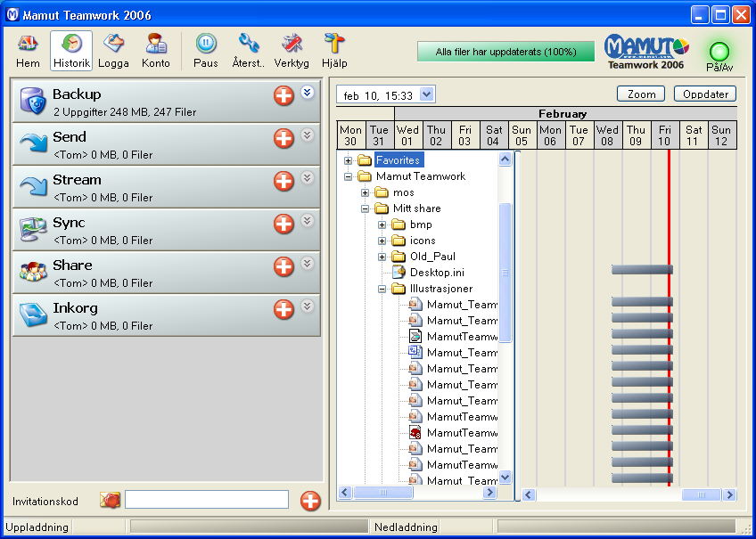Add a new Sync task with plus

pyautogui.click(x=283, y=224)
